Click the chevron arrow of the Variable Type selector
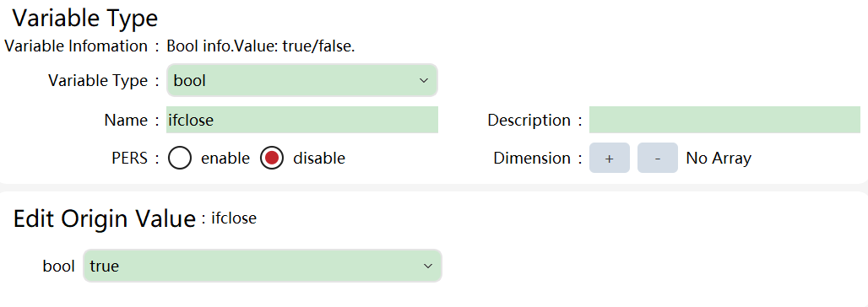 coord(424,81)
